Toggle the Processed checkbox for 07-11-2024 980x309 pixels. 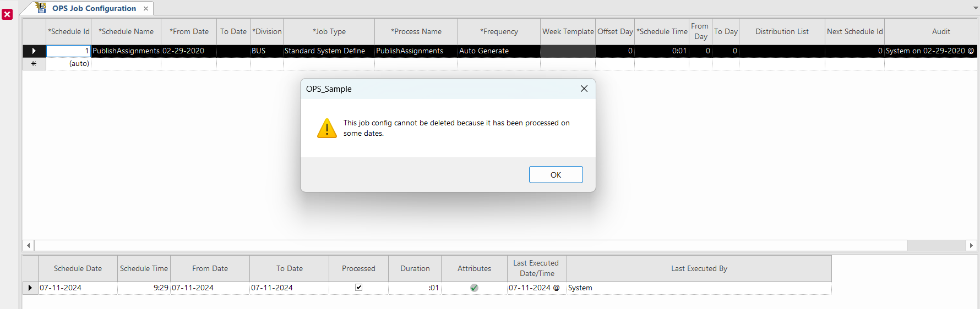click(x=358, y=287)
